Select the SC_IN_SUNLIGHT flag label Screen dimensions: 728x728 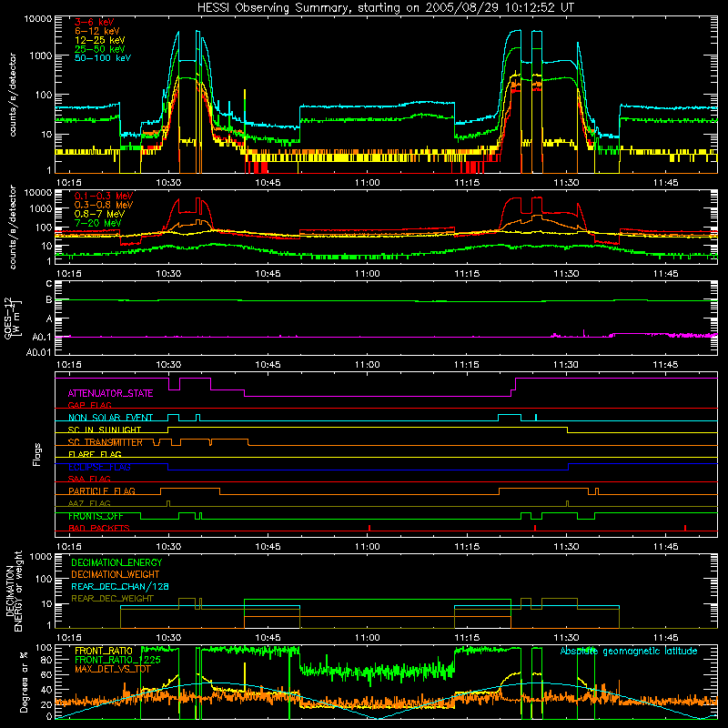tap(105, 430)
